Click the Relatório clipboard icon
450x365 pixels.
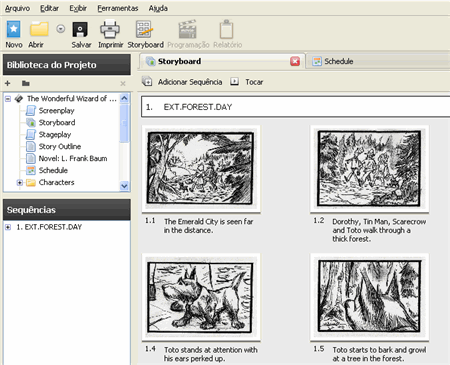[227, 29]
